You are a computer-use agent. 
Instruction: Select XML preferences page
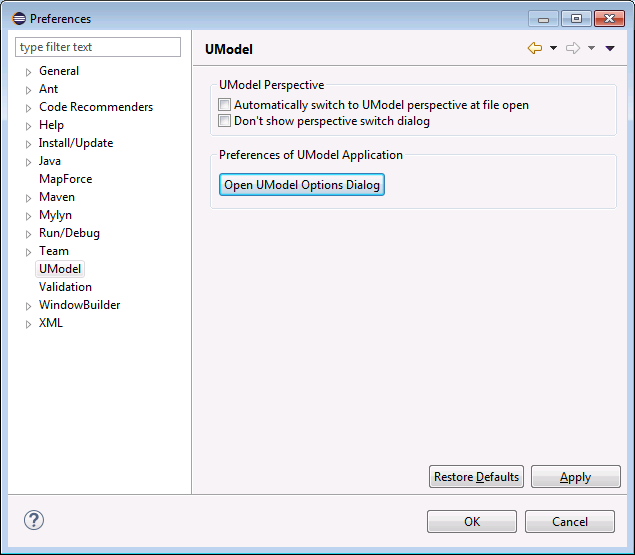[x=51, y=323]
